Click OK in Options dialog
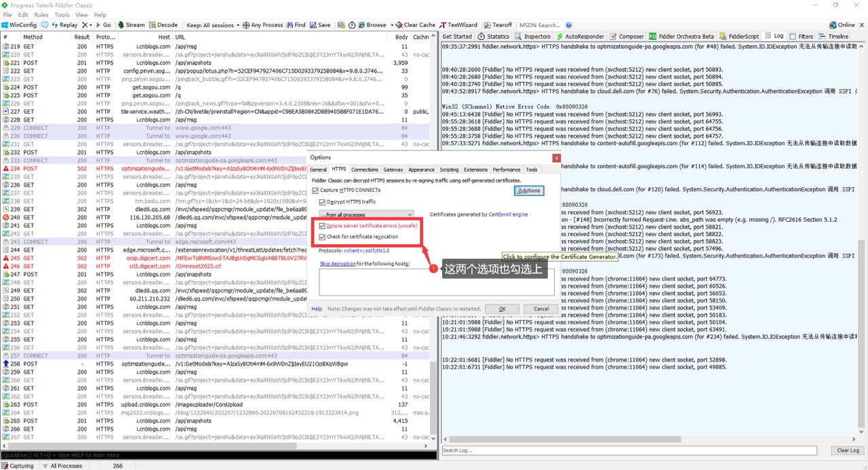This screenshot has height=470, width=868. tap(502, 309)
